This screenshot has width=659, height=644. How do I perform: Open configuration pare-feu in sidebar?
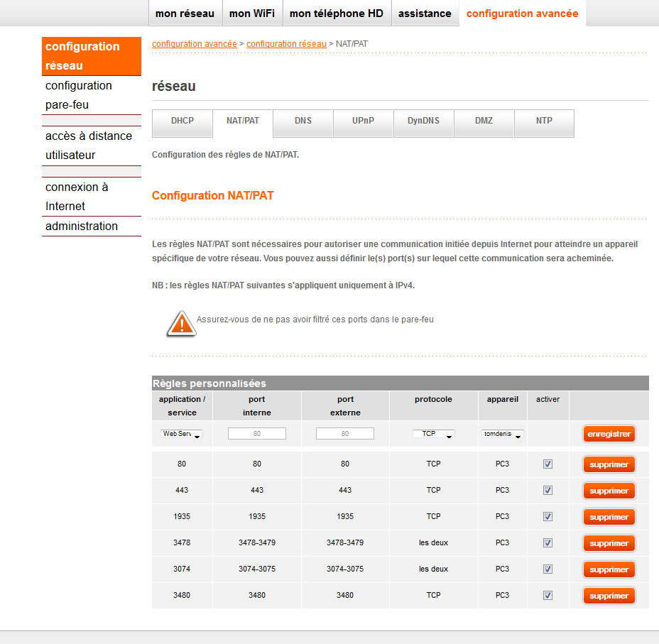tap(78, 95)
